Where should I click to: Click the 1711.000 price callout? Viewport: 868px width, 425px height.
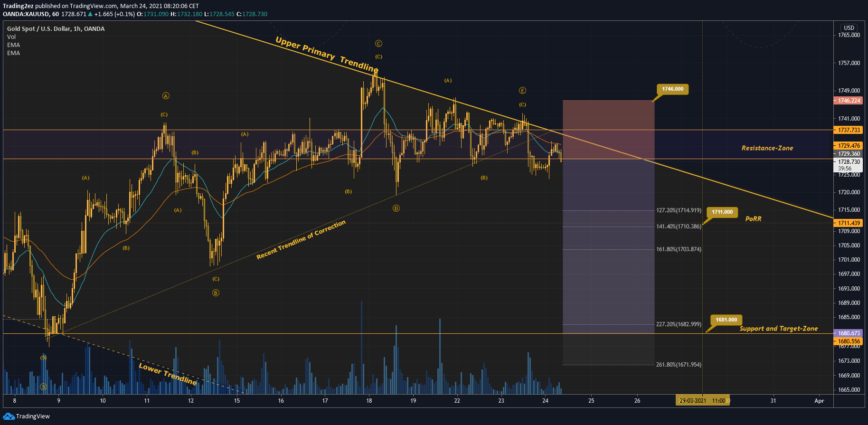(x=722, y=212)
